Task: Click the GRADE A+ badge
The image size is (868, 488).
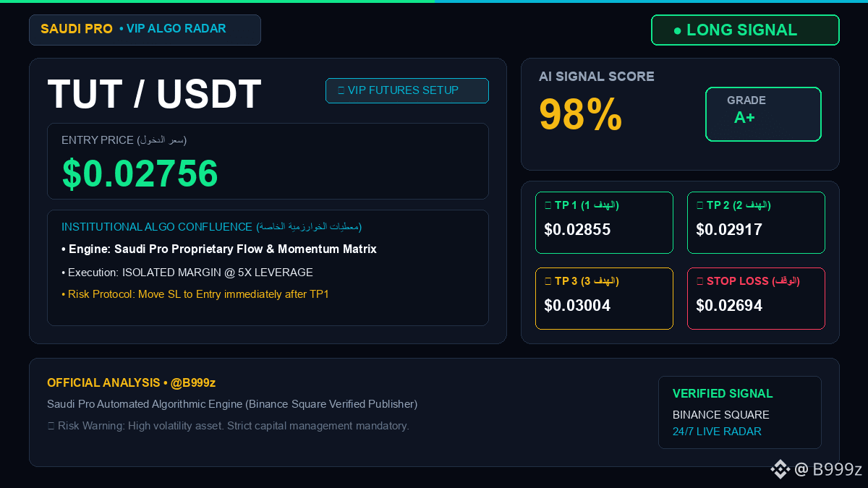Action: pyautogui.click(x=763, y=114)
